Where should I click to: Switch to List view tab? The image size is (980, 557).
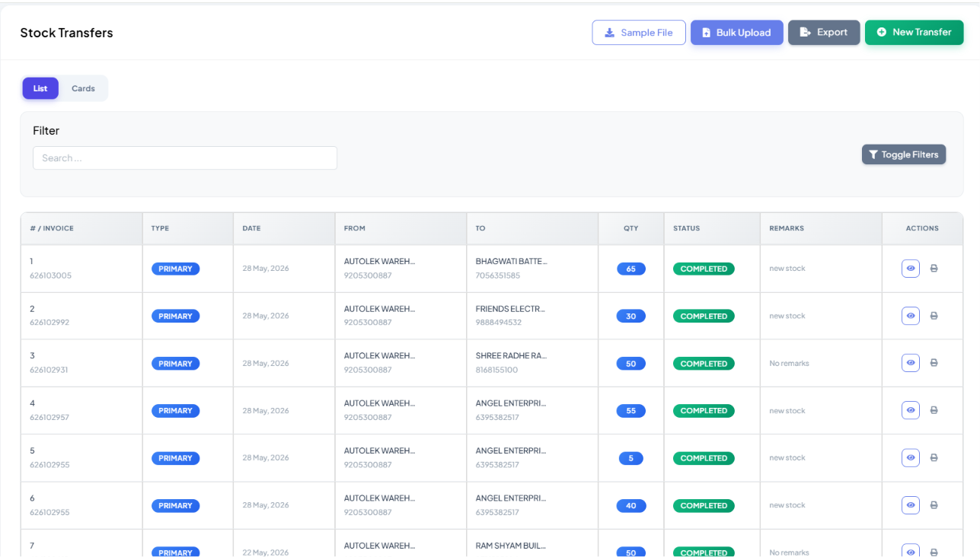point(40,88)
